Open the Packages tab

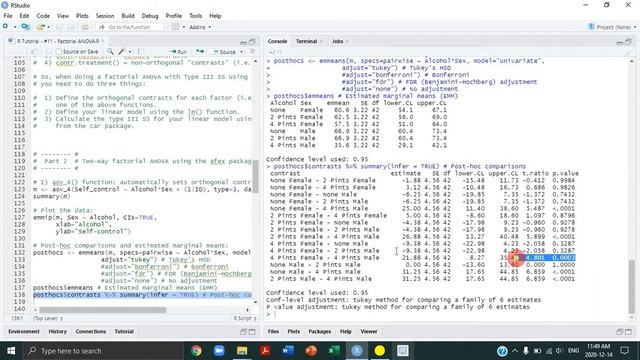coord(320,331)
